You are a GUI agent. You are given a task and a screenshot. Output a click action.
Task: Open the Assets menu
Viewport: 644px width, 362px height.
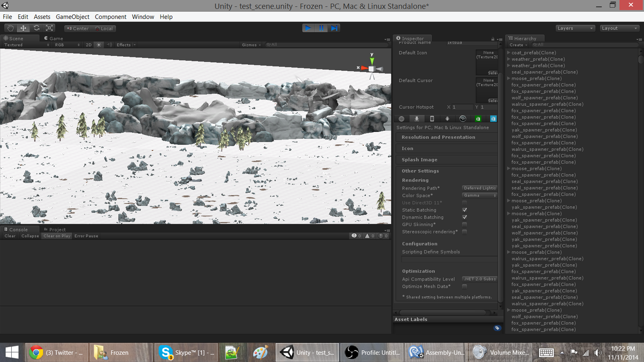click(x=42, y=17)
